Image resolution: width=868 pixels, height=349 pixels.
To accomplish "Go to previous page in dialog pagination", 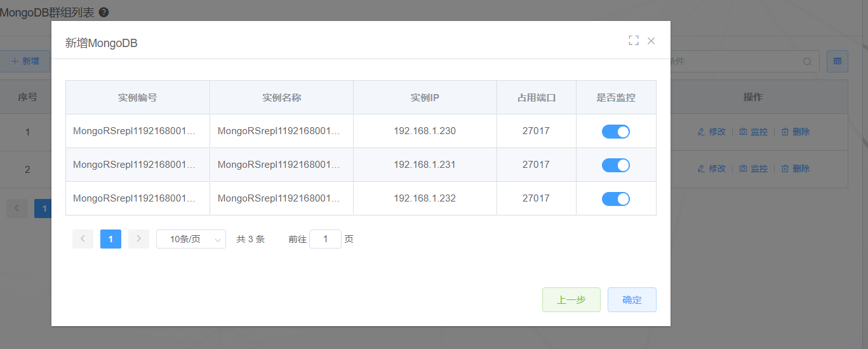I will click(x=83, y=239).
